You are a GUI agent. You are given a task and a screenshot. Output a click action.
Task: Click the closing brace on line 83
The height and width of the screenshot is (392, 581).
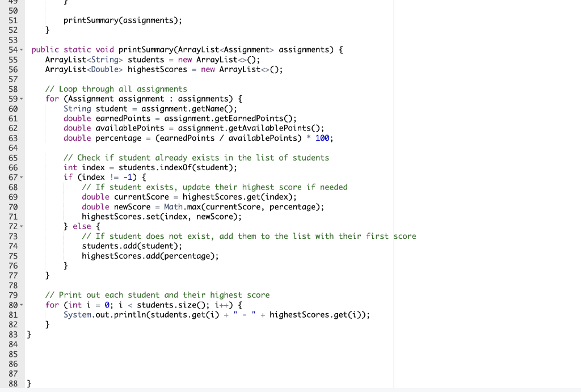tap(28, 334)
